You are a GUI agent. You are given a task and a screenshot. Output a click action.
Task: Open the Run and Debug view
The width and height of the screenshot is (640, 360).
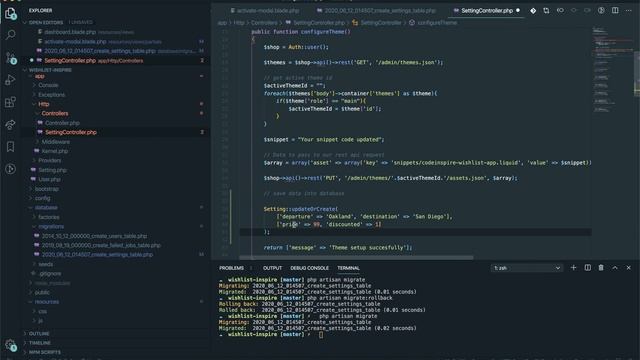click(11, 80)
